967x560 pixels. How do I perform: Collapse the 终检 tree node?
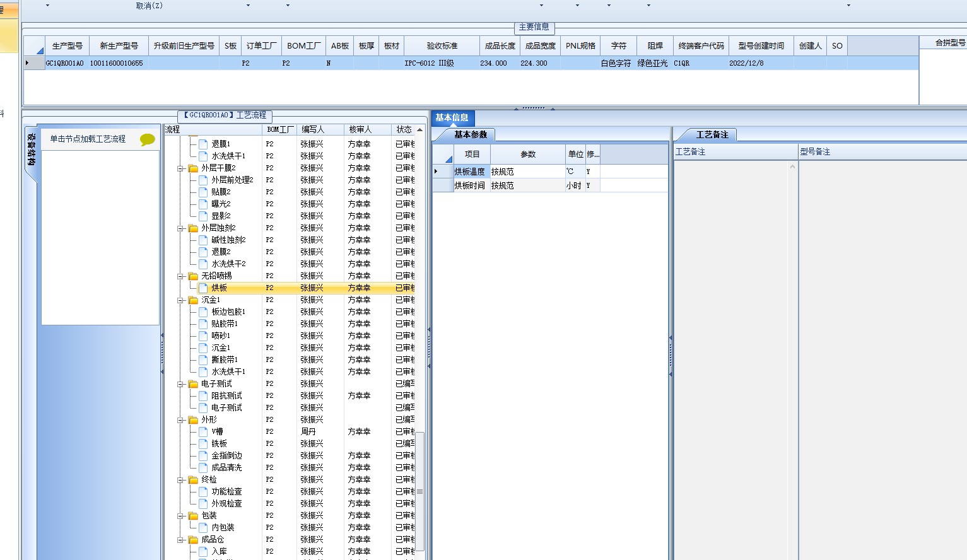coord(180,480)
